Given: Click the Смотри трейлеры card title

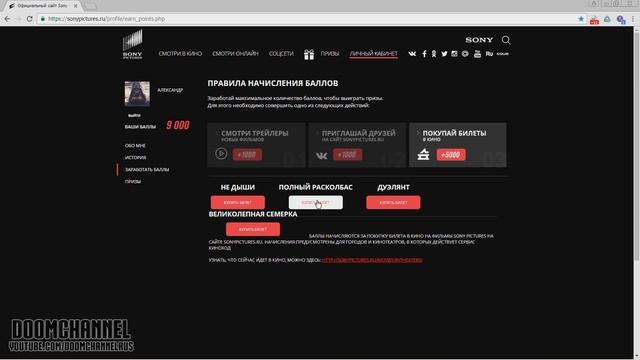Looking at the screenshot, I should 255,133.
